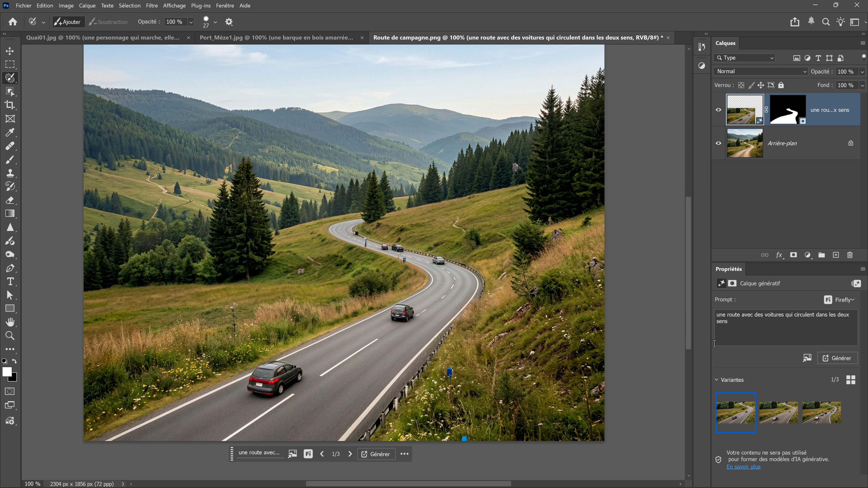Delete layer with the trash icon

coord(850,255)
